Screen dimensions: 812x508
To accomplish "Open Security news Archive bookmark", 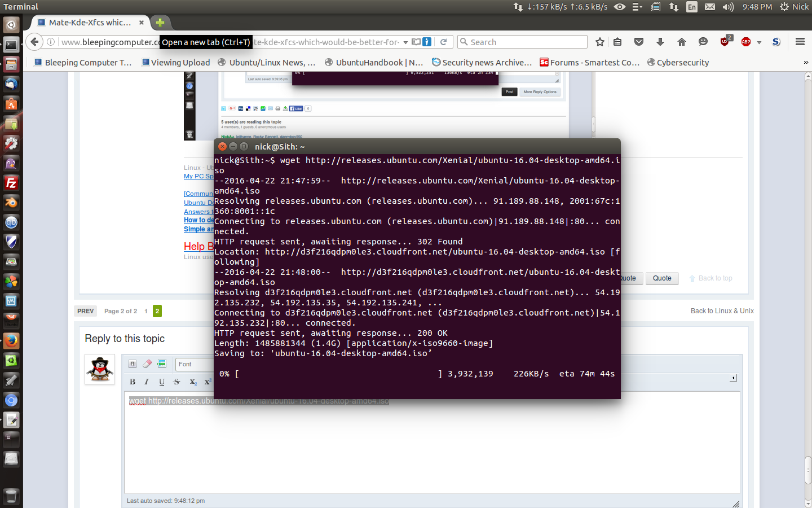I will coord(482,62).
